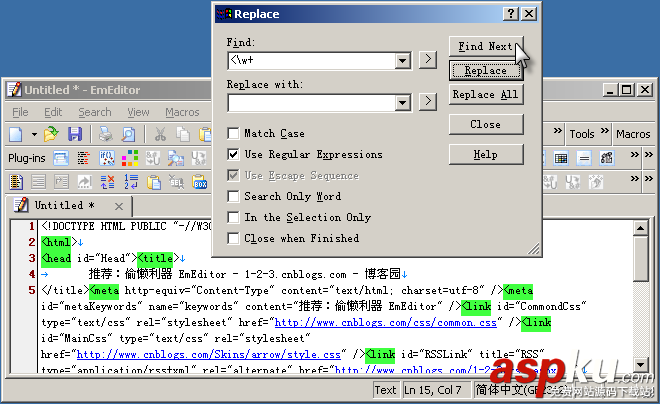Open a file with the folder arrow icon

point(51,135)
